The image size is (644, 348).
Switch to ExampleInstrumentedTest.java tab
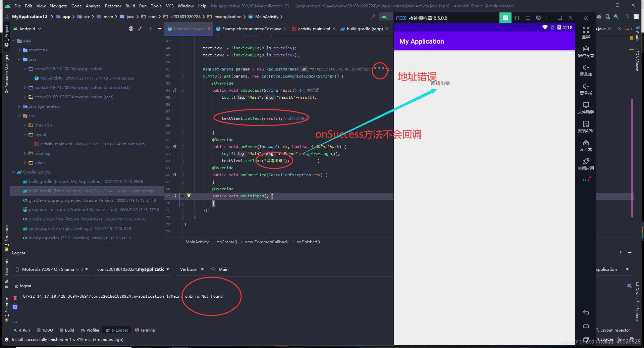[x=251, y=29]
